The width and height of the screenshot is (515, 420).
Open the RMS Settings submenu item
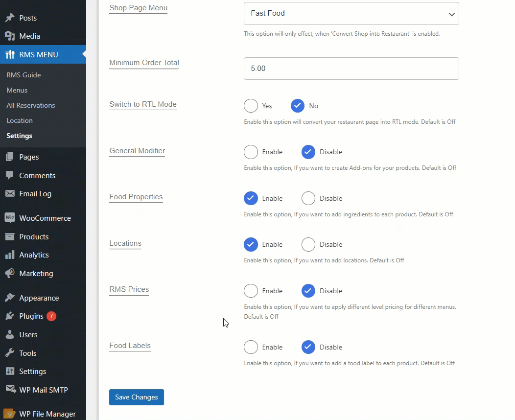click(x=20, y=136)
